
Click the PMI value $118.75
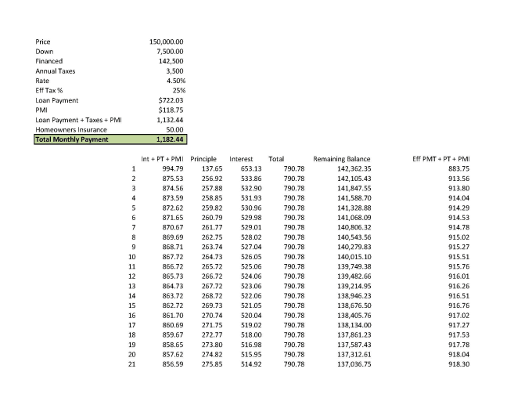click(171, 110)
